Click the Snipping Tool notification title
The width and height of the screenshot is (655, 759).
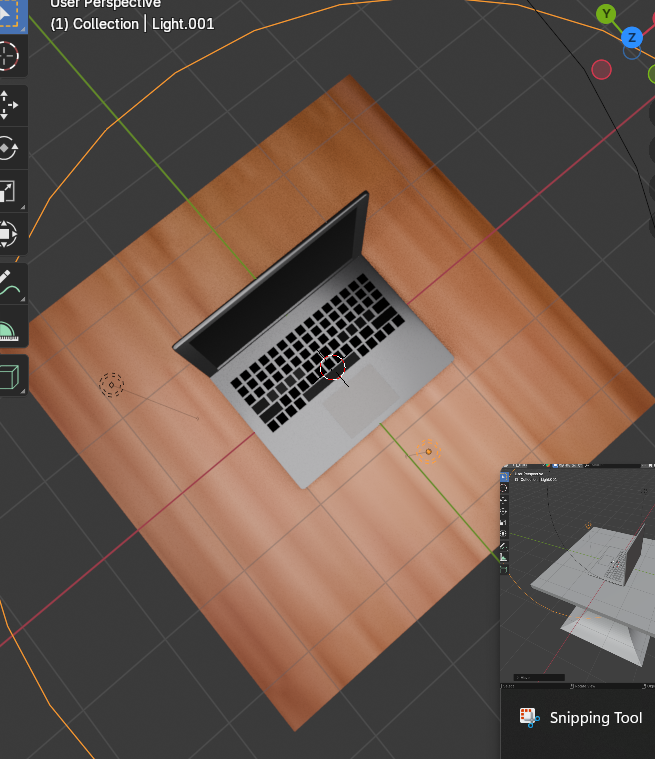pos(596,718)
